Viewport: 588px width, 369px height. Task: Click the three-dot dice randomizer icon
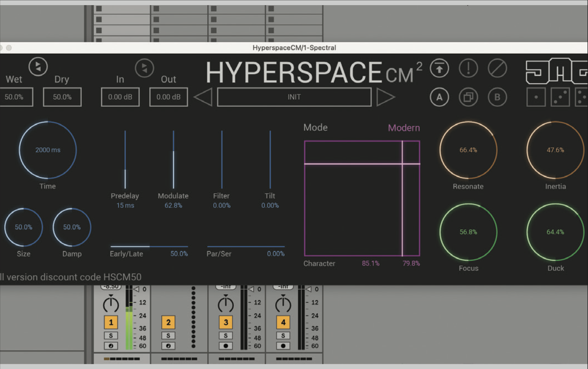(x=561, y=97)
